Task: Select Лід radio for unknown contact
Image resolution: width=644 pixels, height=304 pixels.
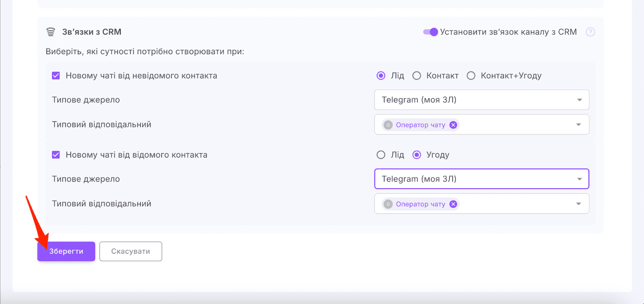Action: tap(381, 76)
